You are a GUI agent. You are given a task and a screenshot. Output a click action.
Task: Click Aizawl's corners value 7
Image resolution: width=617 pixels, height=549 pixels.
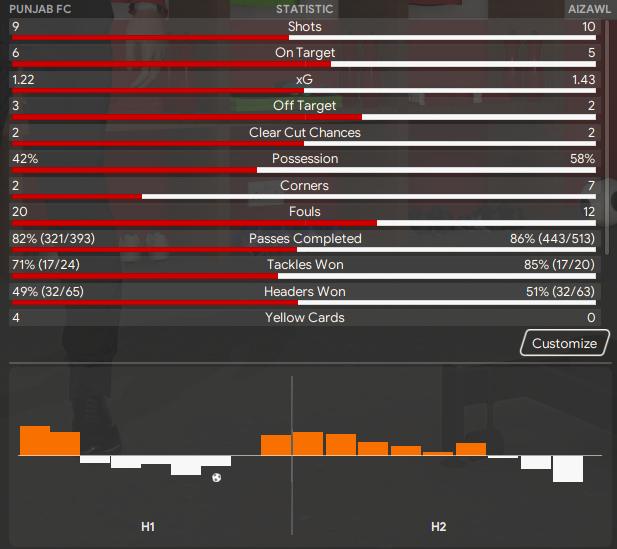(x=591, y=185)
